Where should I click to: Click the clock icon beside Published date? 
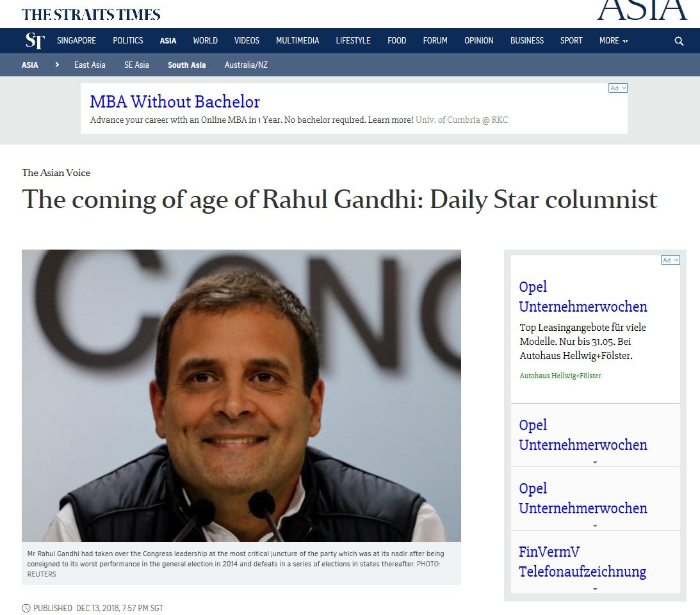click(x=26, y=608)
